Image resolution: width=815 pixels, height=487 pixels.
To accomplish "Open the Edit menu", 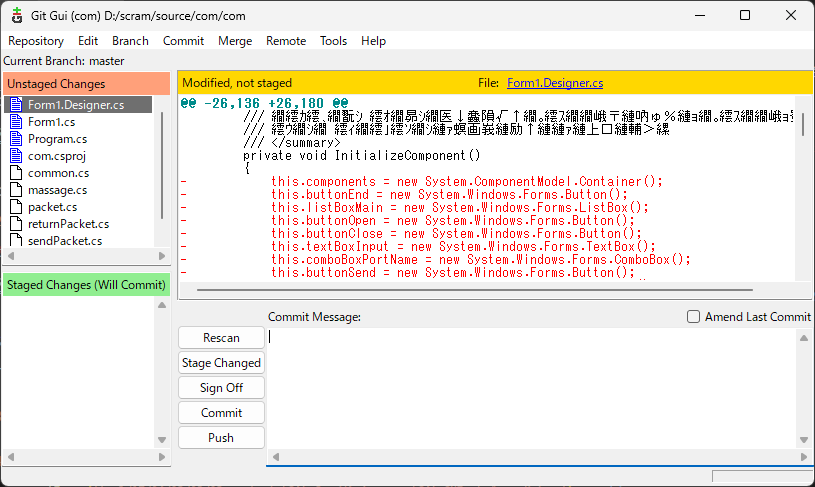I will point(88,41).
